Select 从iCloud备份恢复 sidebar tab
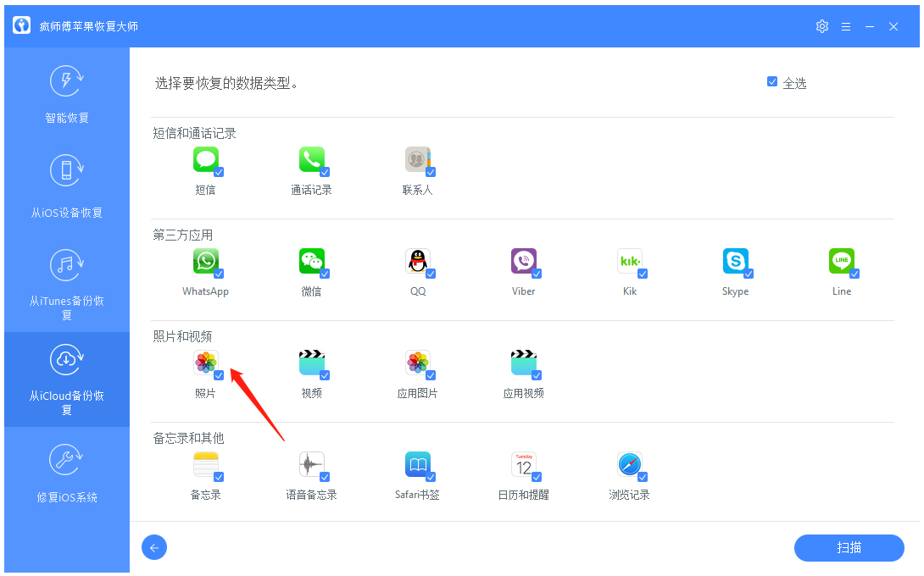Viewport: 924px width, 576px height. [x=67, y=379]
